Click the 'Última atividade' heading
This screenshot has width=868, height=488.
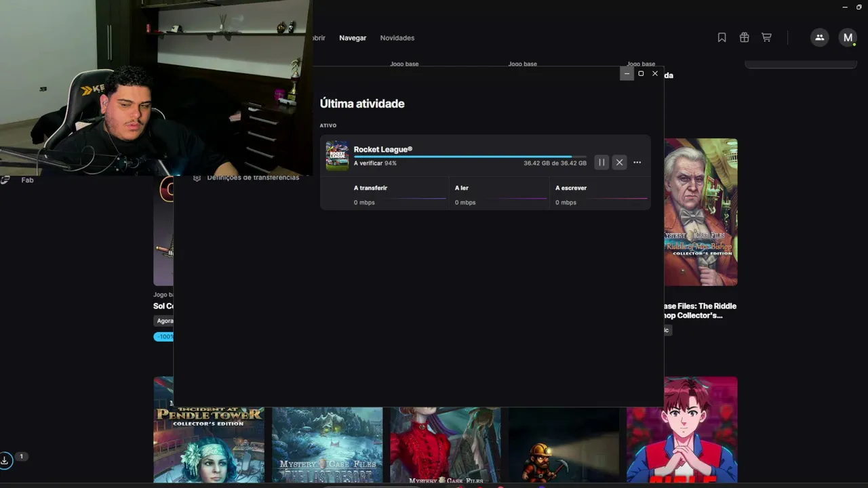pyautogui.click(x=362, y=104)
